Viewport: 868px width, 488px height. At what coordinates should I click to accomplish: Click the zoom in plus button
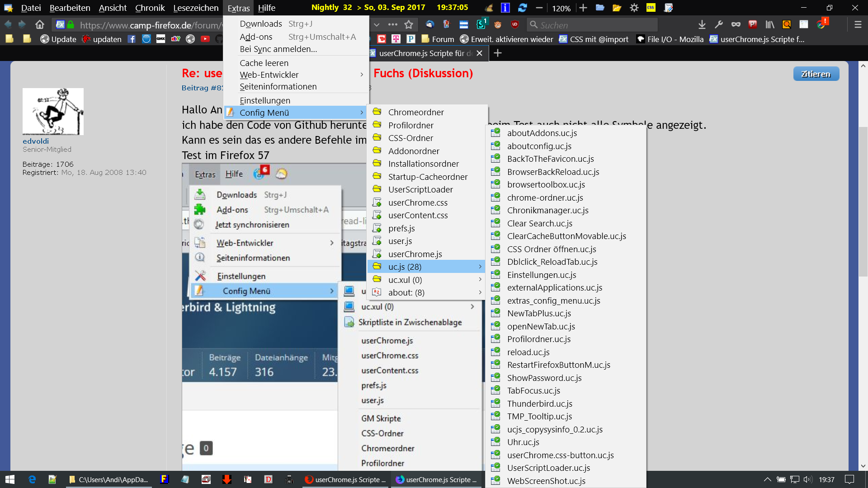pyautogui.click(x=583, y=8)
